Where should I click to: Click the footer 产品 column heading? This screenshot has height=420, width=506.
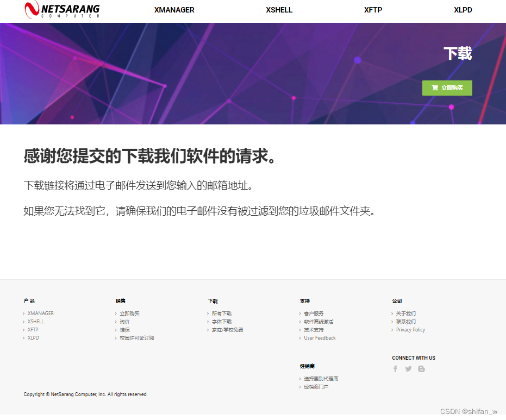point(29,301)
